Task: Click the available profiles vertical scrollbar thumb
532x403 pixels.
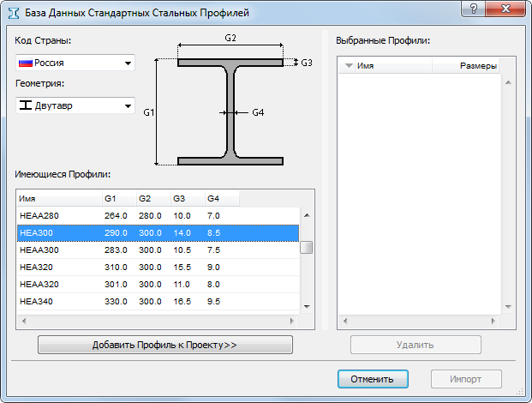Action: [307, 248]
